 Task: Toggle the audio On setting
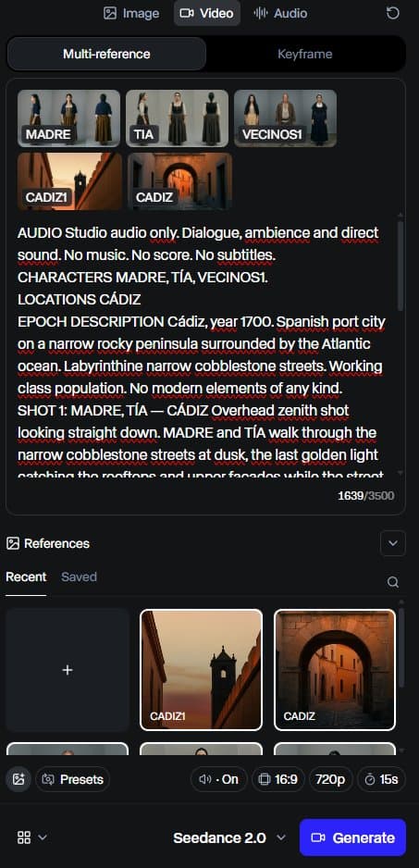click(x=218, y=779)
